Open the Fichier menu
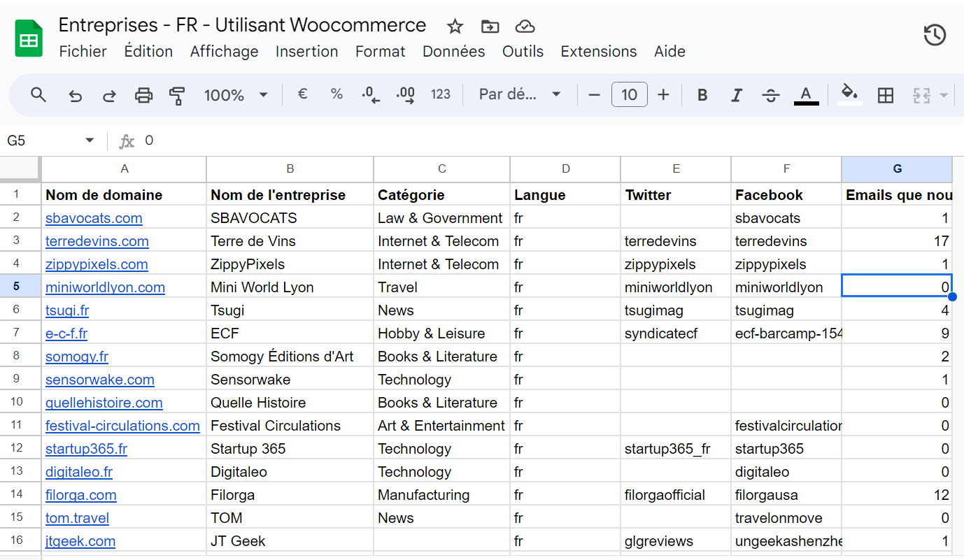This screenshot has width=964, height=560. (83, 51)
